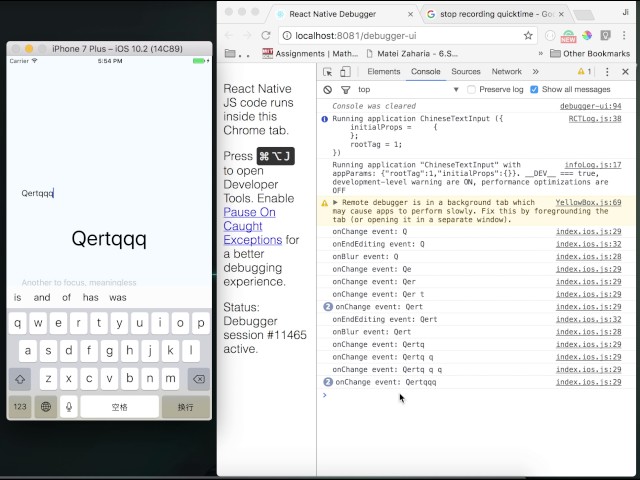Tap the q key on keyboard

pyautogui.click(x=18, y=323)
